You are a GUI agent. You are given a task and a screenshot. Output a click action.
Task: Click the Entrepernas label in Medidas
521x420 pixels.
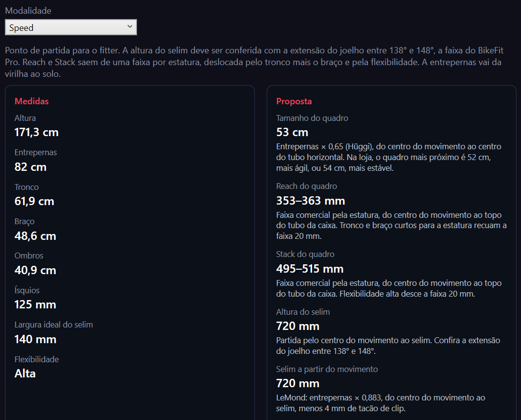point(36,152)
